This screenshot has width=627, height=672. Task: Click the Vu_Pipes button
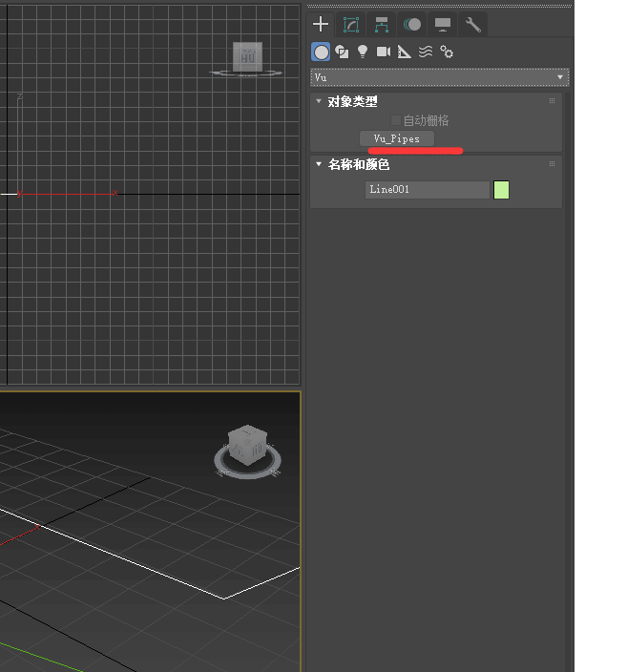click(x=397, y=138)
